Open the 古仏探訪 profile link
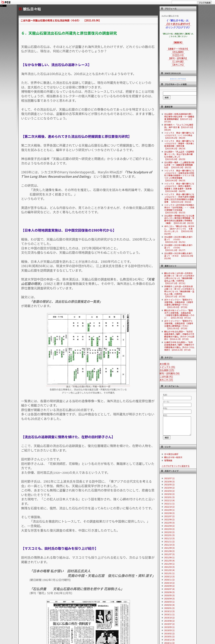The width and height of the screenshot is (215, 644). pos(178,52)
